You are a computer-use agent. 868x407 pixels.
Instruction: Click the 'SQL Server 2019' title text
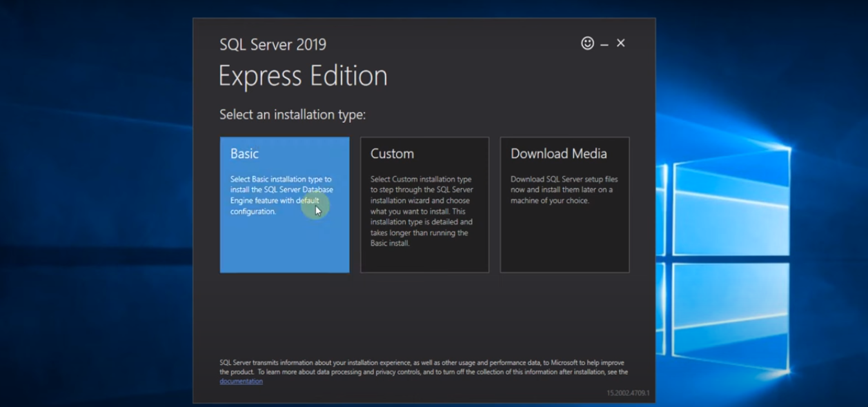pyautogui.click(x=273, y=45)
